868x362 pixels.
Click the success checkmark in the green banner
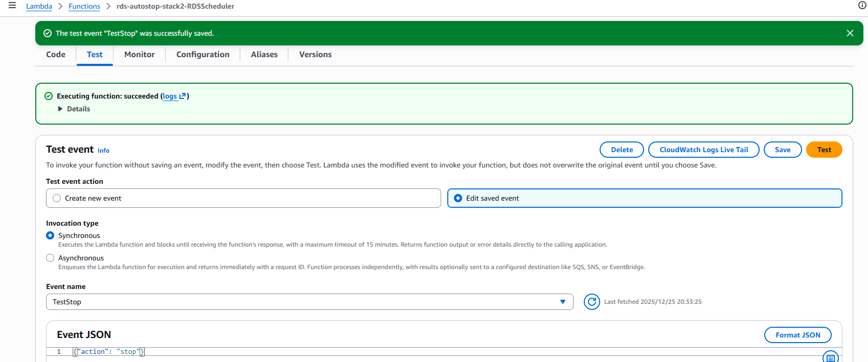pyautogui.click(x=48, y=33)
